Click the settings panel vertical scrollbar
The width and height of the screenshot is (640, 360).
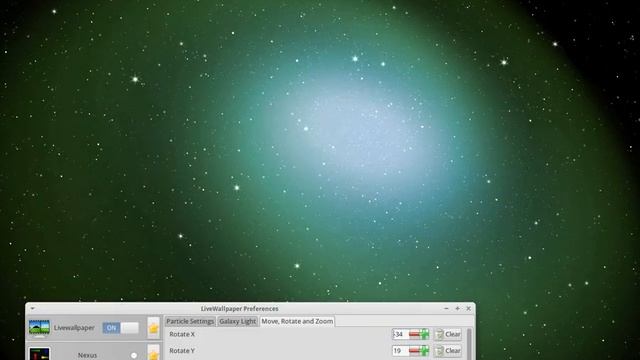tap(469, 344)
